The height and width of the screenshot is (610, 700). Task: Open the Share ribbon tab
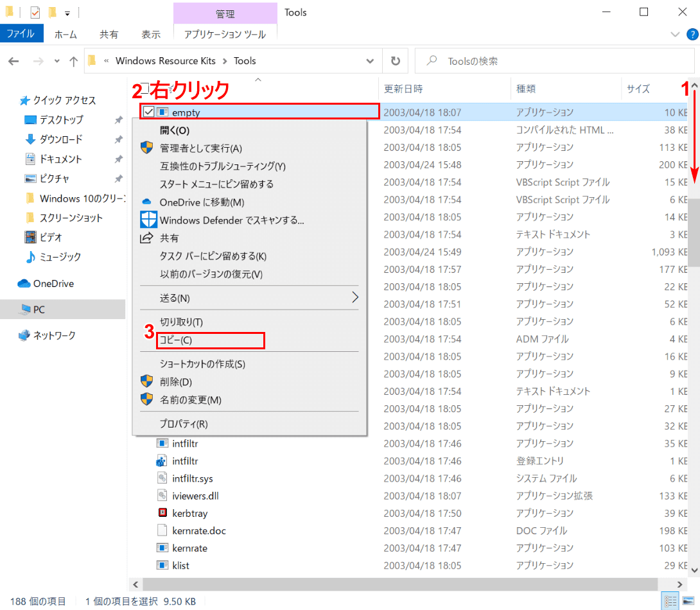coord(109,35)
